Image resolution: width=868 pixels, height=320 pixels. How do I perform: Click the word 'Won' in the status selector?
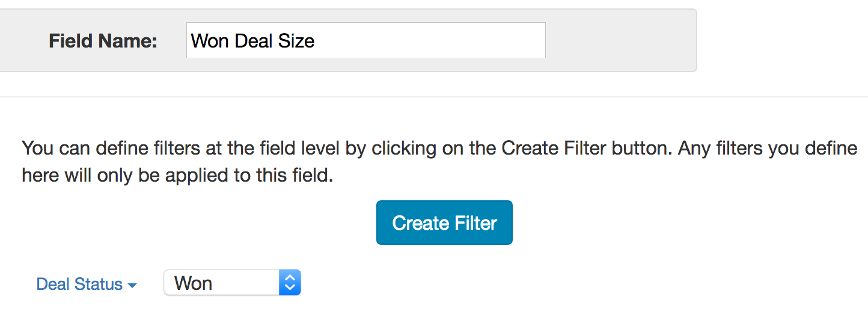193,283
